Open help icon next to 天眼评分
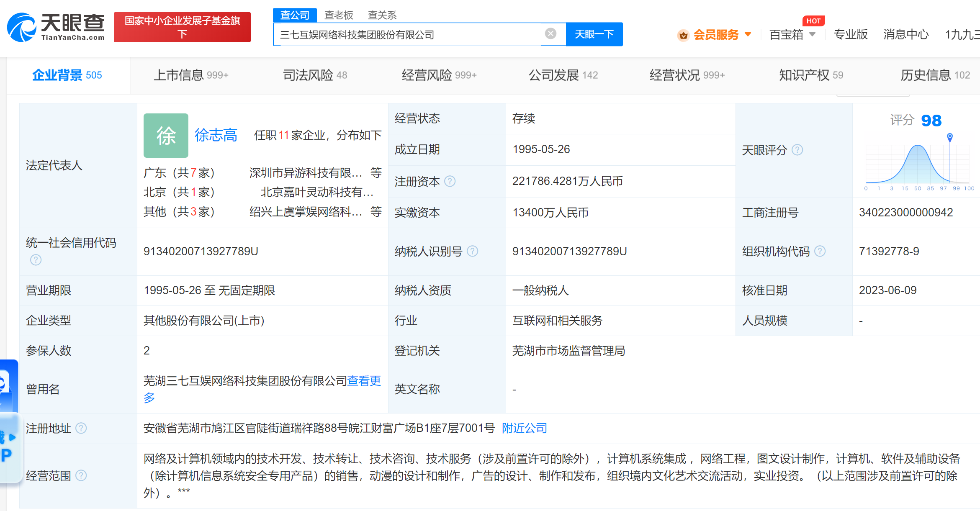 (797, 150)
